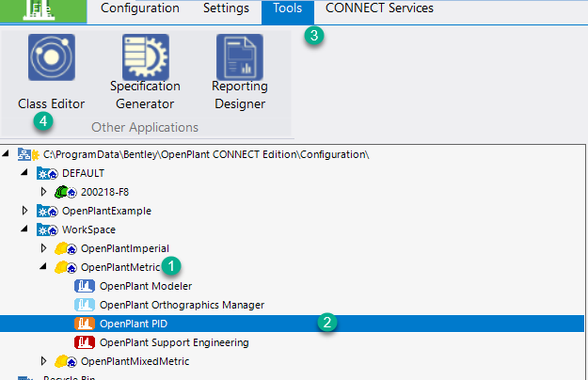The height and width of the screenshot is (380, 588).
Task: Collapse the WorkSpace node
Action: tap(24, 229)
